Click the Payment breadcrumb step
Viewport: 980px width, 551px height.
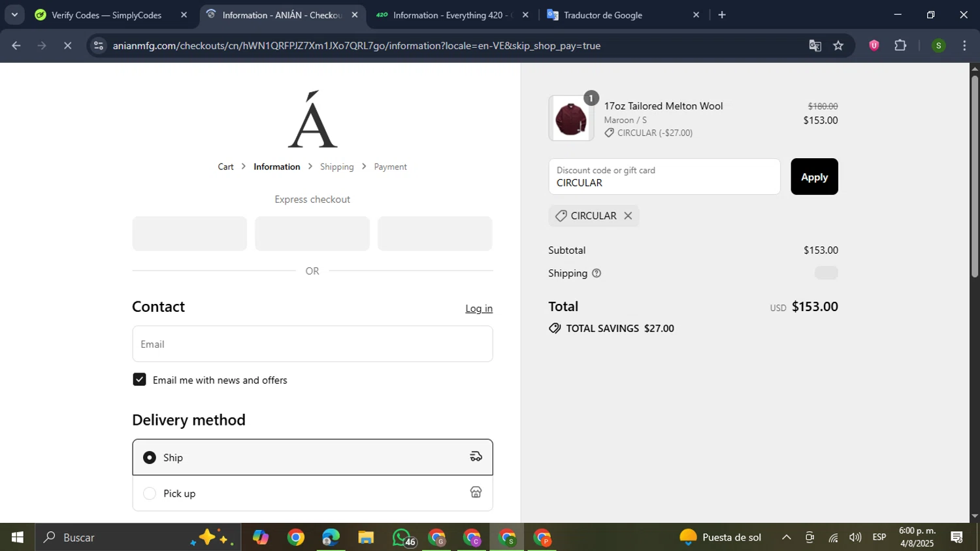click(390, 167)
